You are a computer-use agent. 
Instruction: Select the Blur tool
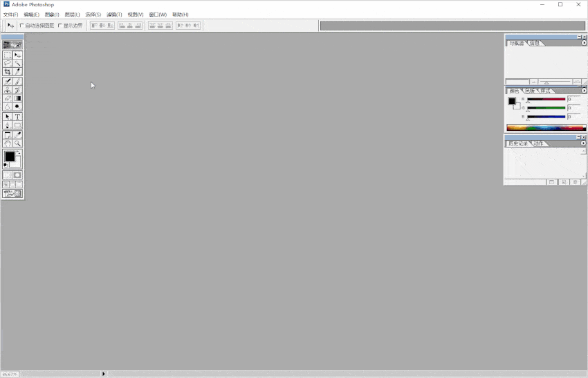(x=8, y=107)
